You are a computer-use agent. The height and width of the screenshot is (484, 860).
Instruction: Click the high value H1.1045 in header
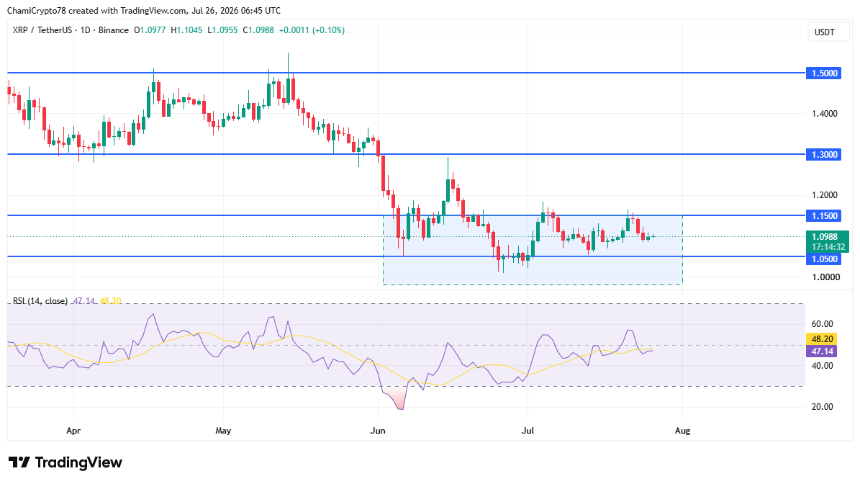point(186,30)
